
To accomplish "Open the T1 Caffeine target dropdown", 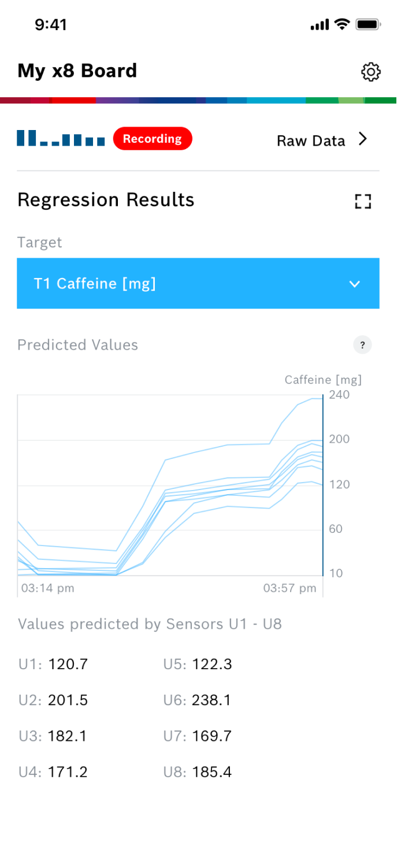I will tap(198, 283).
